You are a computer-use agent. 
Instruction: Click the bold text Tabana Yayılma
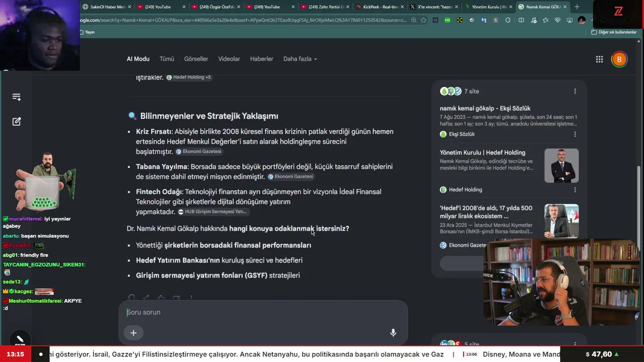tap(162, 167)
